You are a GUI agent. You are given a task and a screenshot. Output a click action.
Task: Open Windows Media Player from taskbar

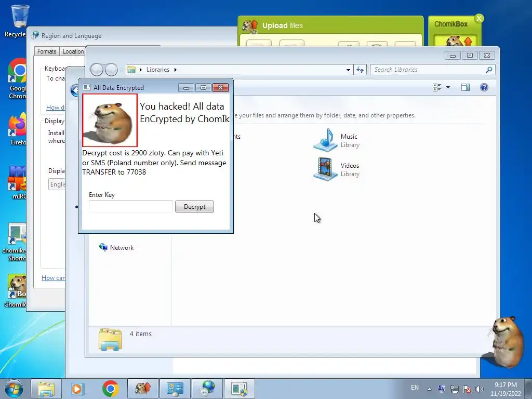(77, 389)
